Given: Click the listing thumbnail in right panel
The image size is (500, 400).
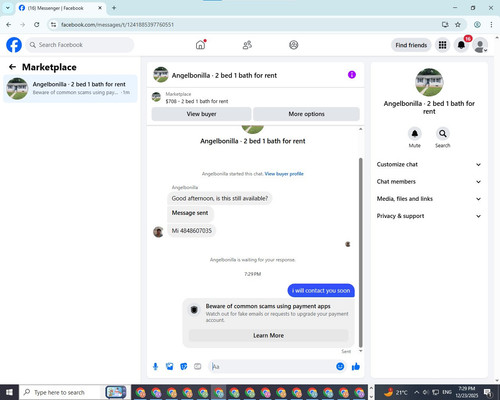Looking at the screenshot, I should click(x=429, y=82).
